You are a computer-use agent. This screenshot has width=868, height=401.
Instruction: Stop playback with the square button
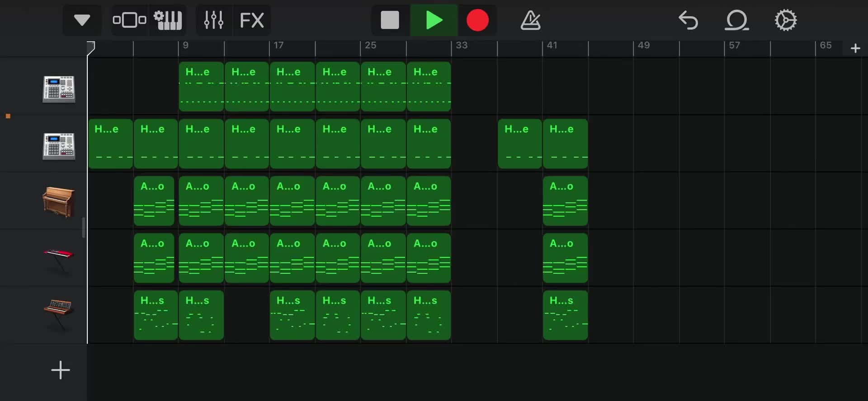click(390, 20)
